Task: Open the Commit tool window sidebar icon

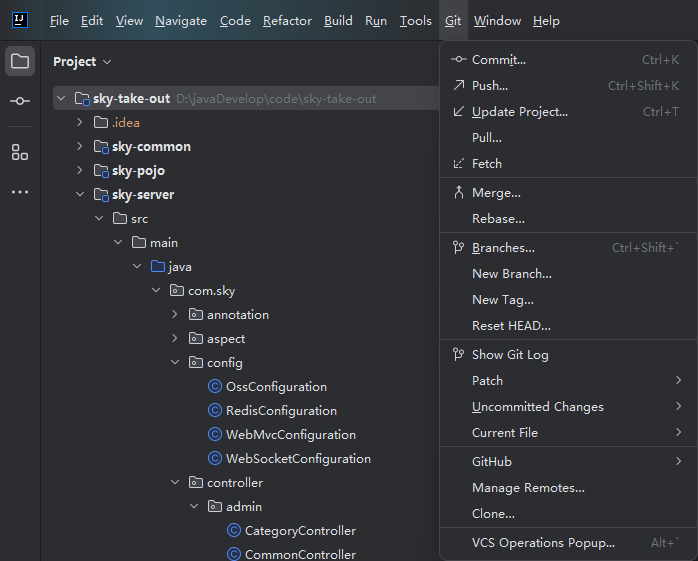Action: tap(20, 101)
